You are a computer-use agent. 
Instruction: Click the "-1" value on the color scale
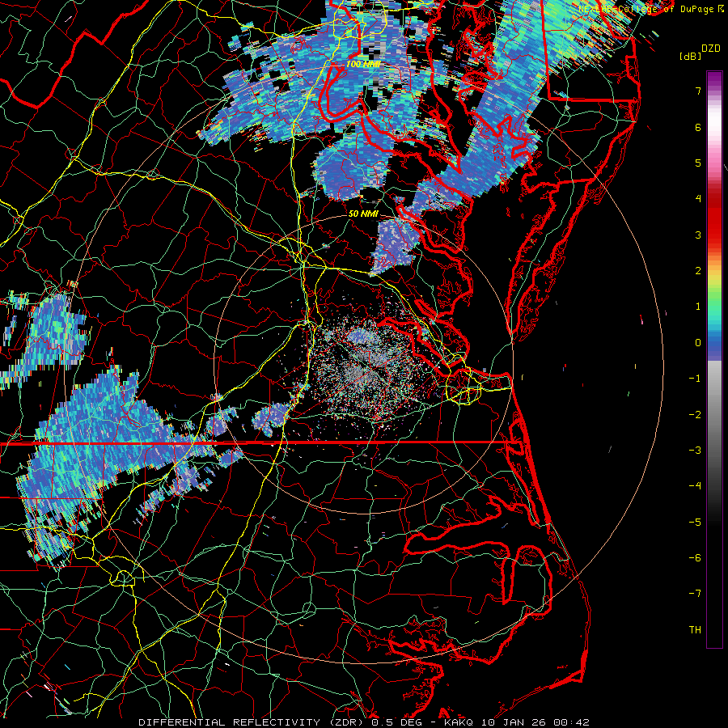[x=695, y=379]
